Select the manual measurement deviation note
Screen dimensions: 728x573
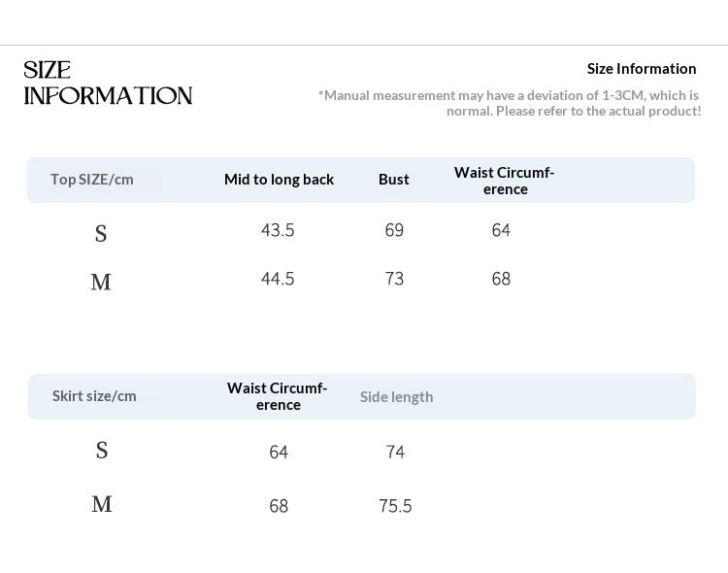tap(510, 103)
